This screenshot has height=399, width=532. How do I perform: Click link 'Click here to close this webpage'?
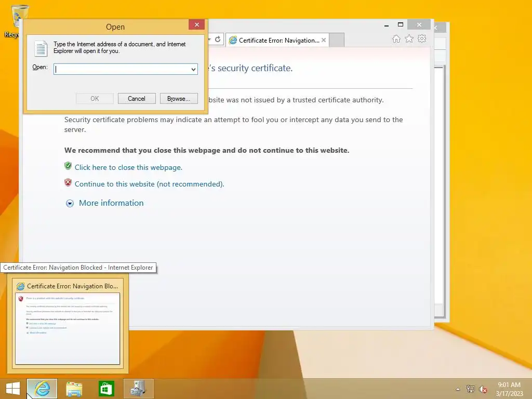coord(129,167)
